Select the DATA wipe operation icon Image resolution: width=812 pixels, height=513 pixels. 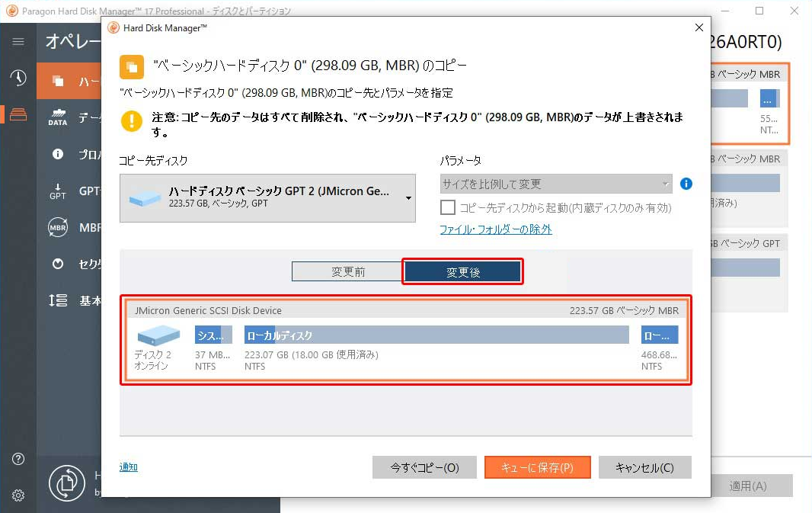pos(57,117)
